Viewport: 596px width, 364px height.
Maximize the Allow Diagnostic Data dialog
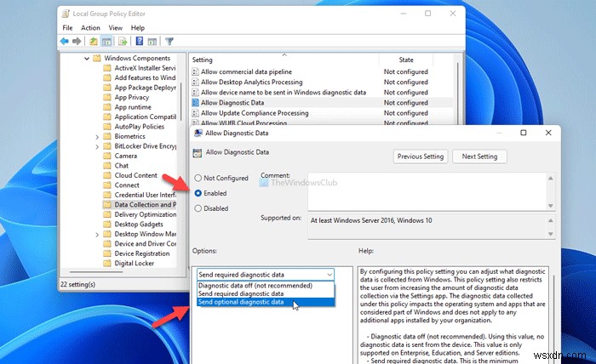[x=524, y=133]
